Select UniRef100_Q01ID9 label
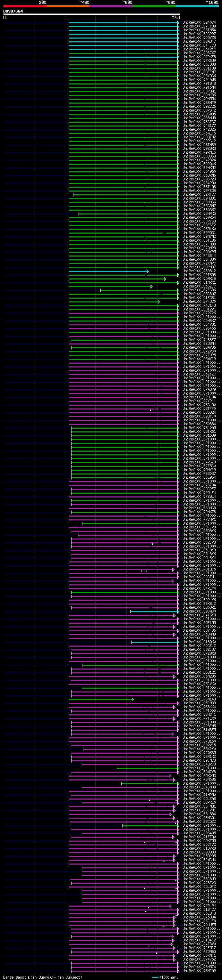The image size is (222, 980). [x=199, y=68]
